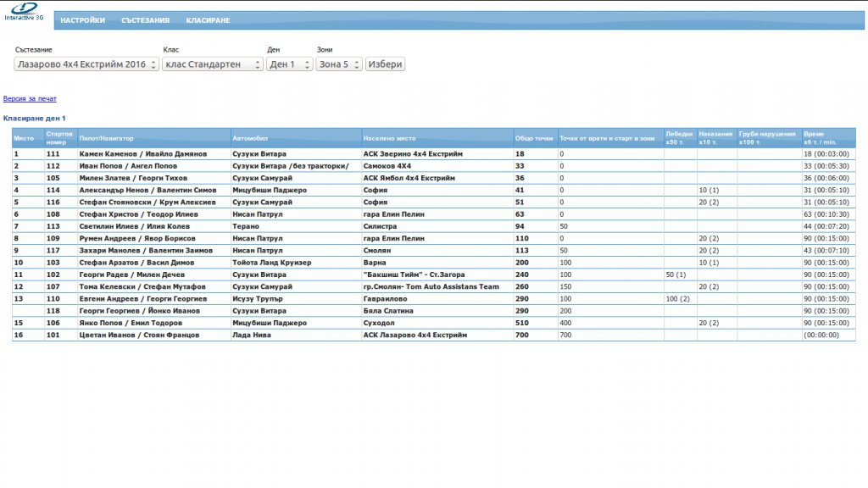
Task: Select row Иван Попов / Ангел Попов
Action: pyautogui.click(x=433, y=166)
